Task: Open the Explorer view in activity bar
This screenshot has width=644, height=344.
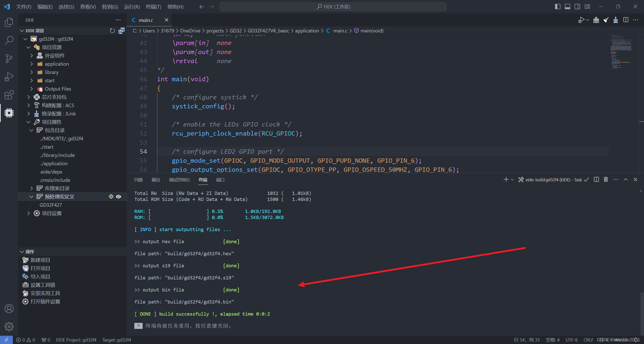Action: click(x=9, y=22)
